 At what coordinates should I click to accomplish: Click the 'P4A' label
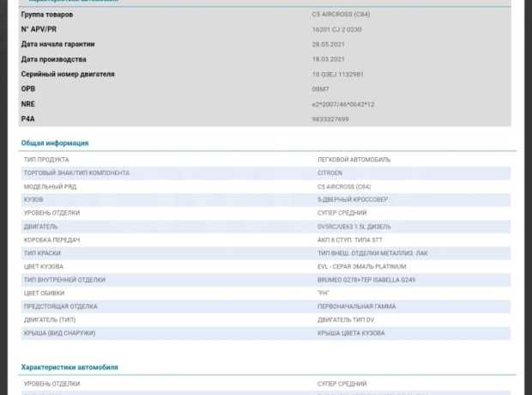click(27, 118)
